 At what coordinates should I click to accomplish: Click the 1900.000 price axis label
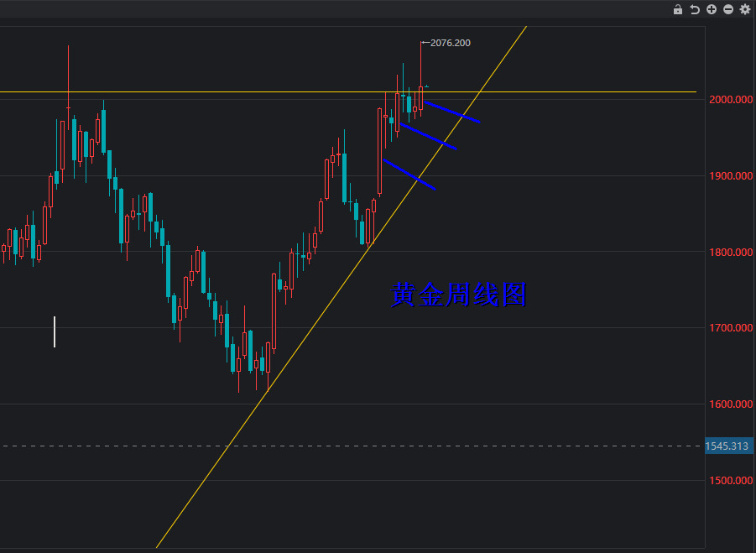(731, 176)
